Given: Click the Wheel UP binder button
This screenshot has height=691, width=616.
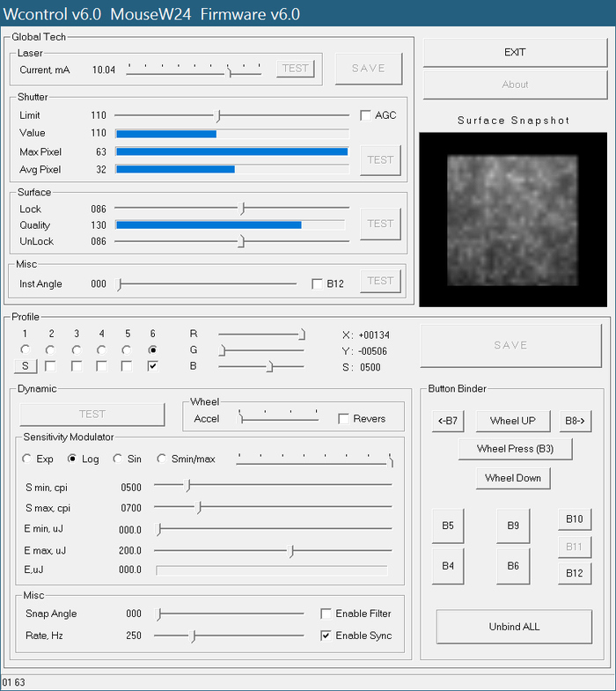Looking at the screenshot, I should [x=513, y=421].
